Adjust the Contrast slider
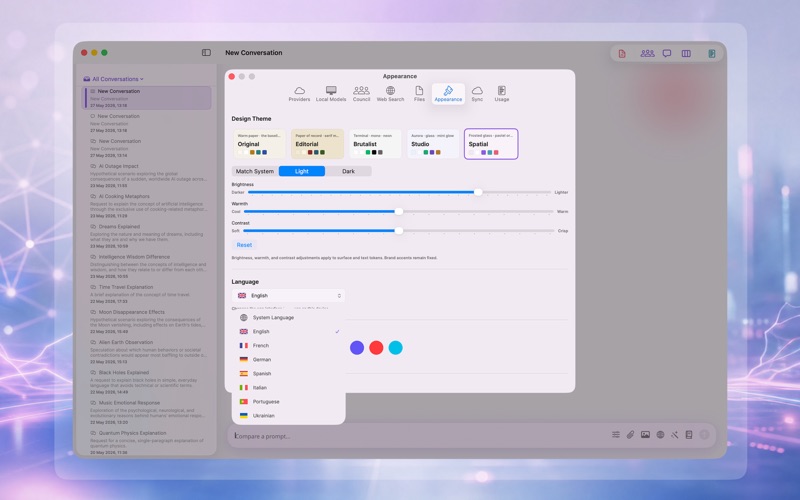 pyautogui.click(x=399, y=231)
